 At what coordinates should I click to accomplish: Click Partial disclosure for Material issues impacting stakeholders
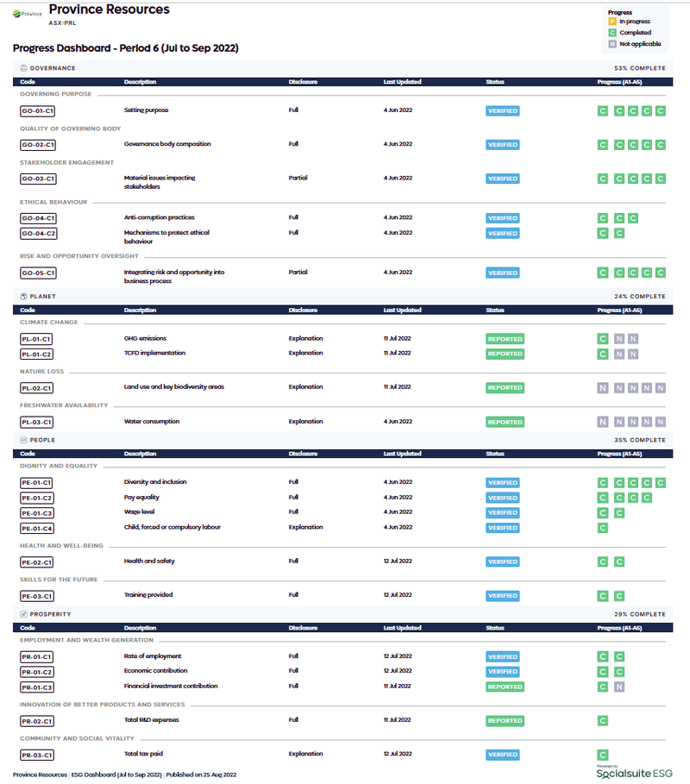(298, 178)
